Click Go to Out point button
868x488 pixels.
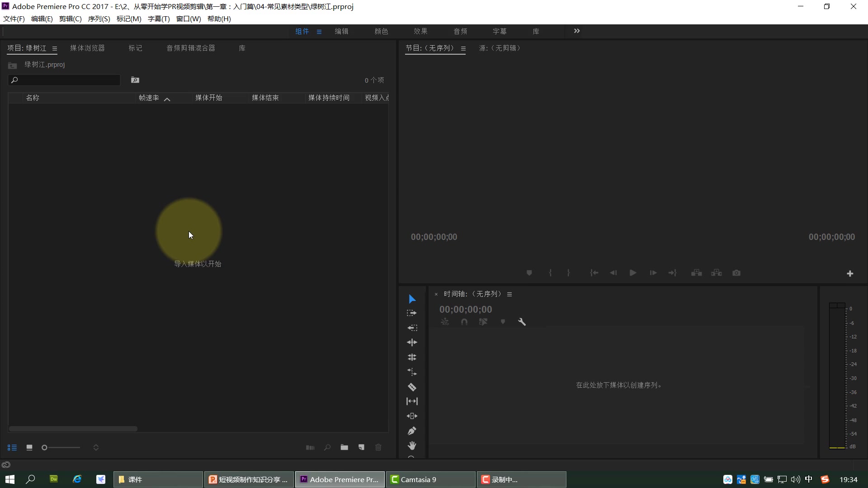(x=673, y=273)
